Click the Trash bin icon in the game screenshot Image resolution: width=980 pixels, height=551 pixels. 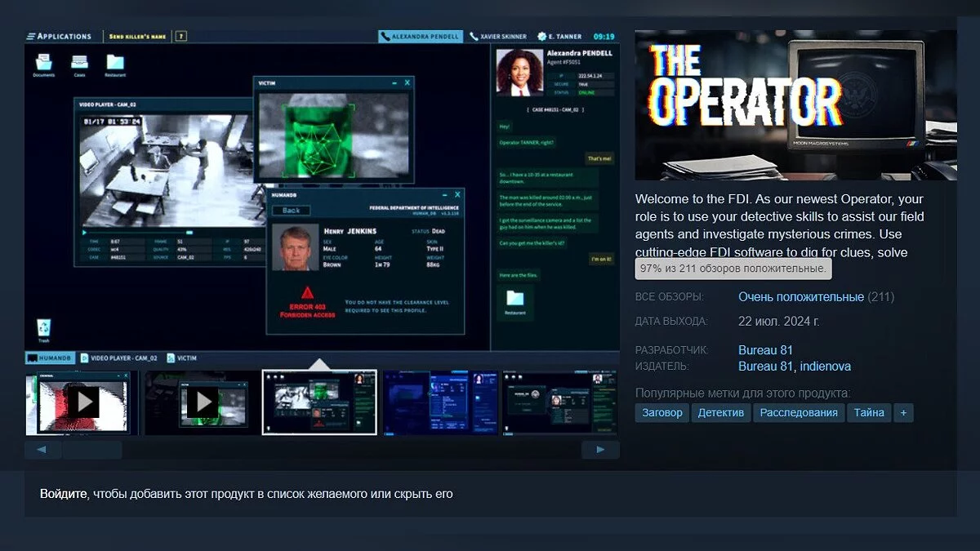[43, 329]
